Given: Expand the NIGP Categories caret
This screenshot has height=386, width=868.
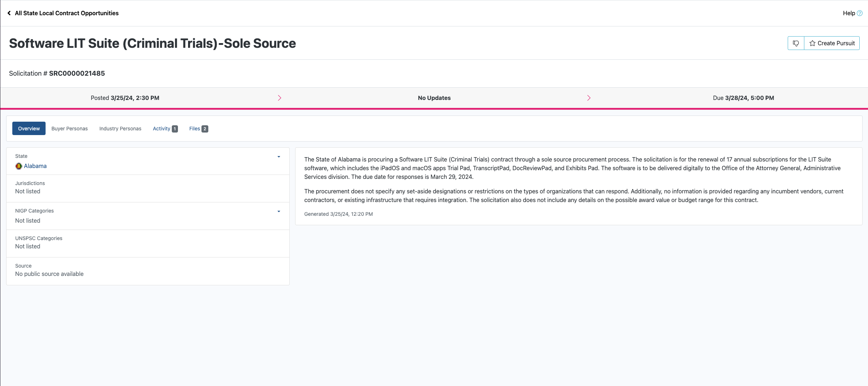Looking at the screenshot, I should click(279, 211).
